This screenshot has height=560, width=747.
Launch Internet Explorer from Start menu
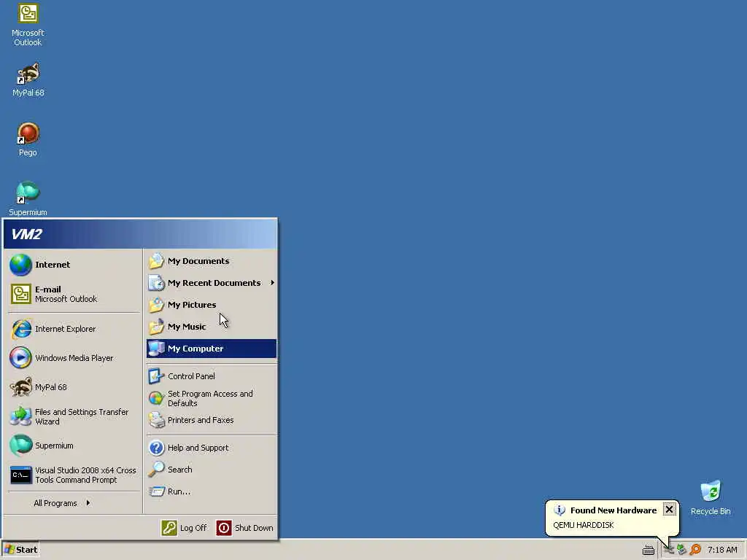tap(74, 329)
